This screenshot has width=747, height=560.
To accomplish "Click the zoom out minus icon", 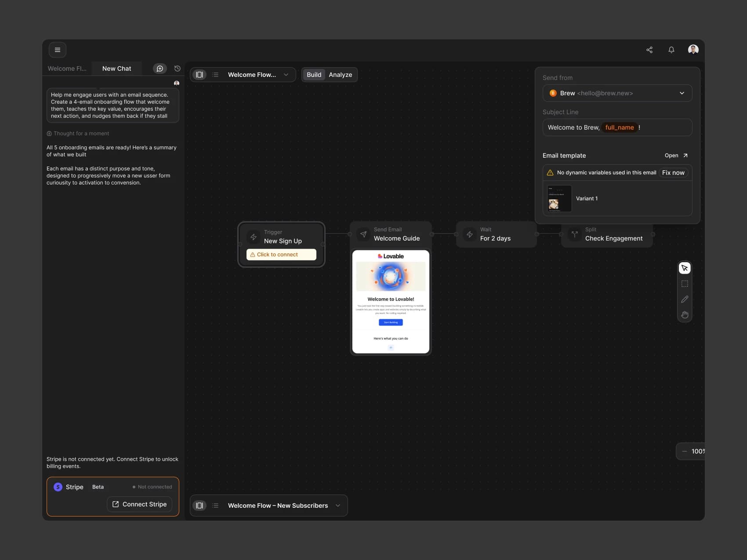I will [x=685, y=452].
